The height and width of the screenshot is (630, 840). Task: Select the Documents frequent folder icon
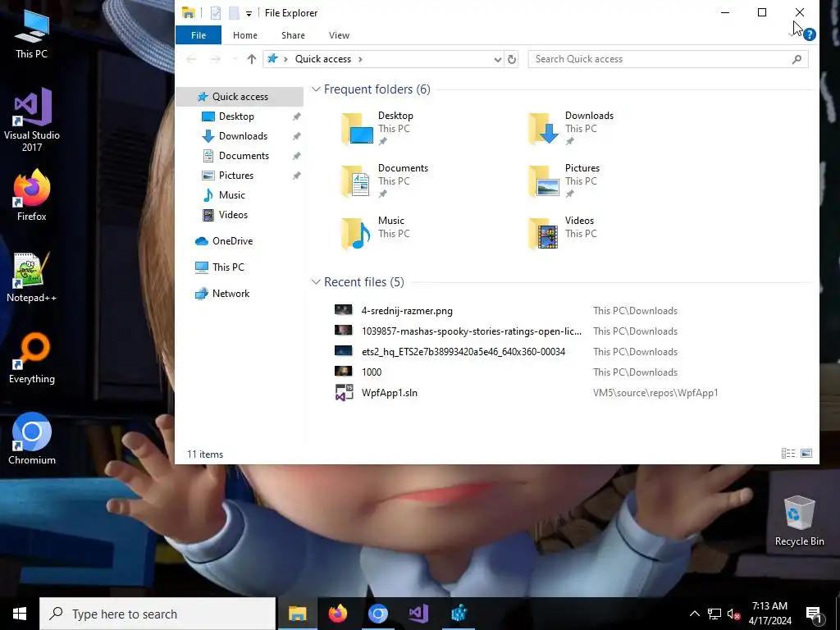[x=357, y=181]
